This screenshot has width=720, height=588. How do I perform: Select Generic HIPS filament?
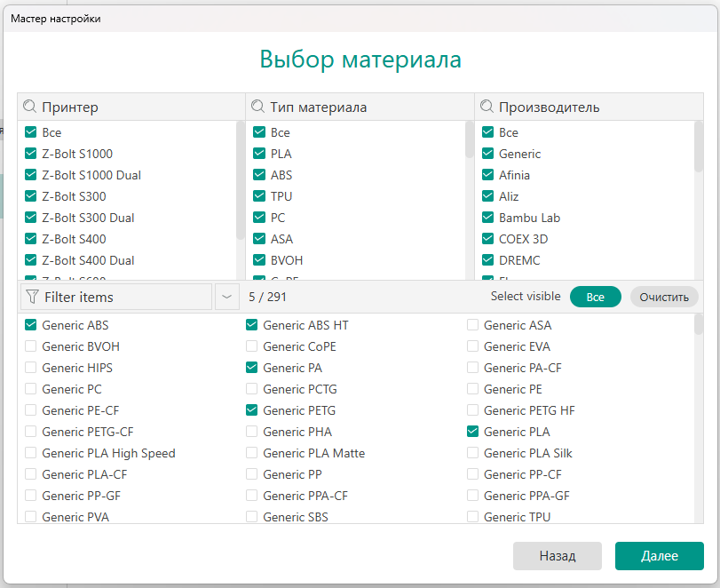[30, 368]
